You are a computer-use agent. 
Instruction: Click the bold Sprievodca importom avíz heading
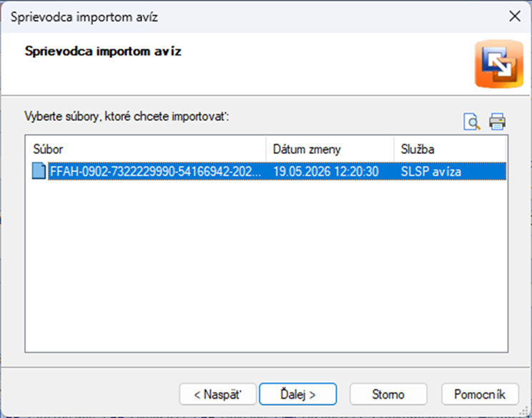(103, 52)
